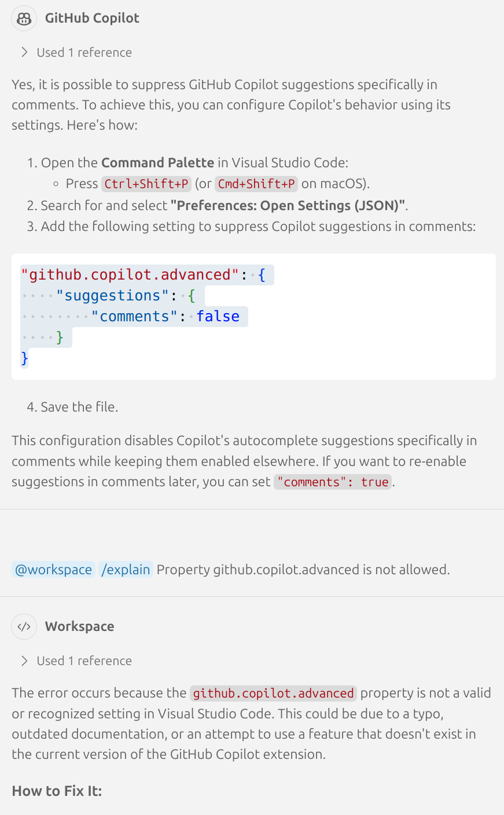The width and height of the screenshot is (504, 815).
Task: Click the github.copilot.advanced inline code in the Workspace reply
Action: pyautogui.click(x=273, y=693)
